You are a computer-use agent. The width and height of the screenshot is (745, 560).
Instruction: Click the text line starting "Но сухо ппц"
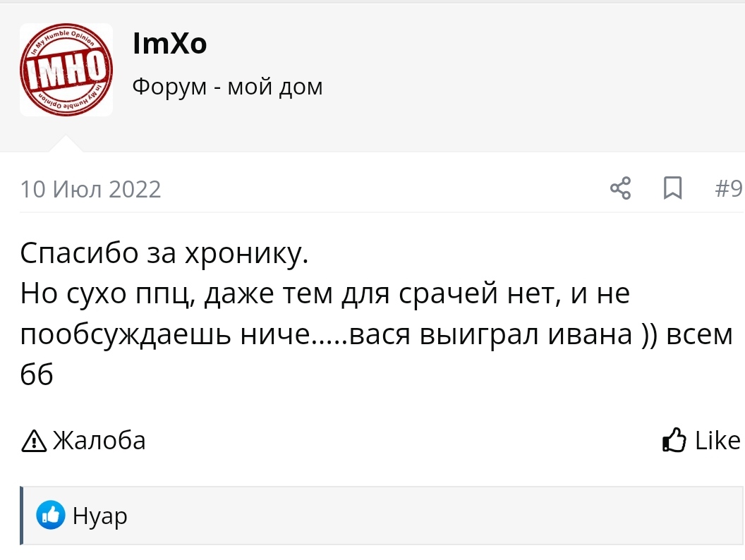(325, 293)
